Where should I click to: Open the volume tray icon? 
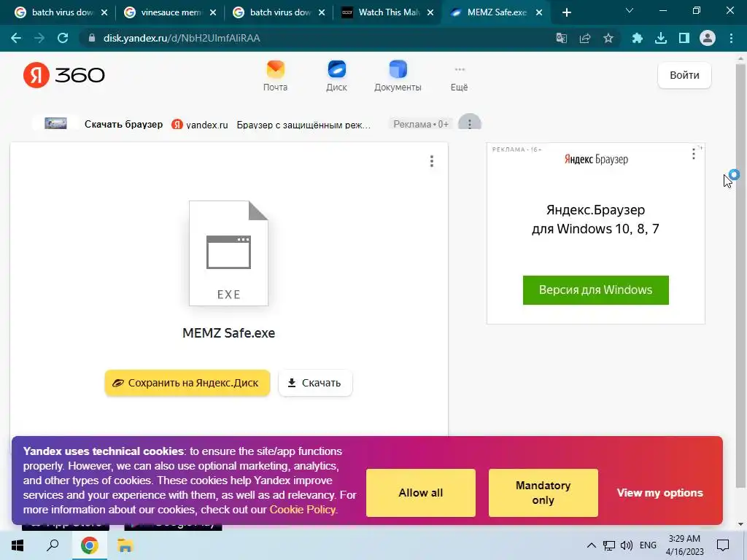(x=627, y=545)
